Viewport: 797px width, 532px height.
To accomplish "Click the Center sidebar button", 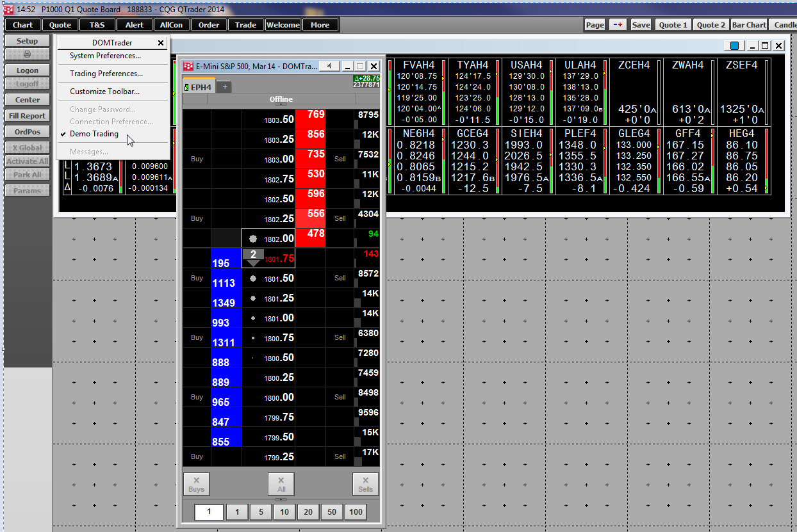I will pos(28,100).
